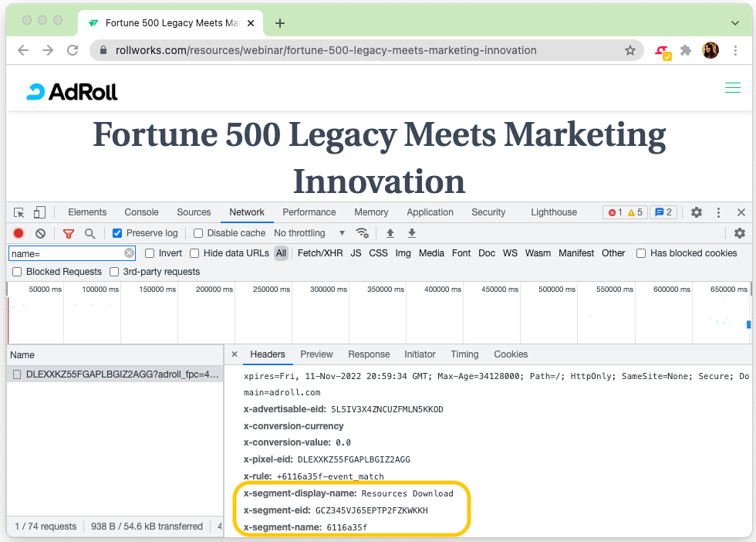Click the import HAR file upload arrow

[390, 233]
